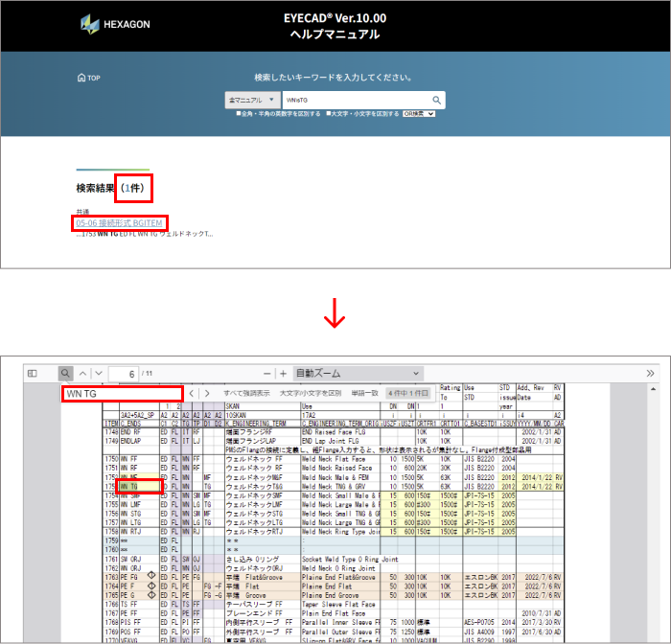Open the OR検索 search mode dropdown
671x644 pixels.
419,114
